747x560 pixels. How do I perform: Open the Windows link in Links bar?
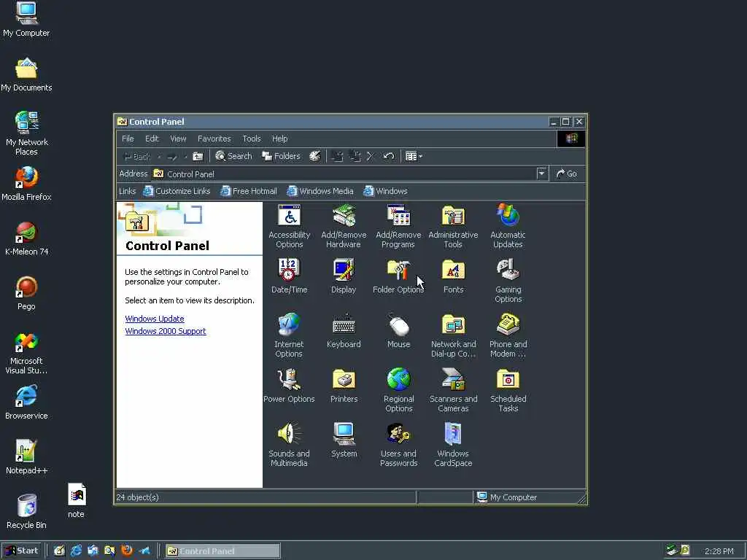click(x=385, y=191)
